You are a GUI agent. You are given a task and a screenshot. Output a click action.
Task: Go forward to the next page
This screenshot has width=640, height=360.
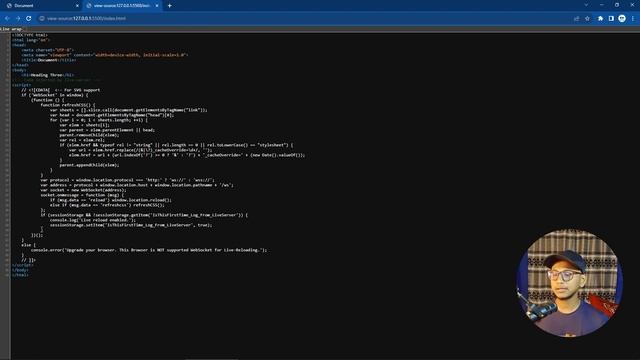tap(18, 18)
